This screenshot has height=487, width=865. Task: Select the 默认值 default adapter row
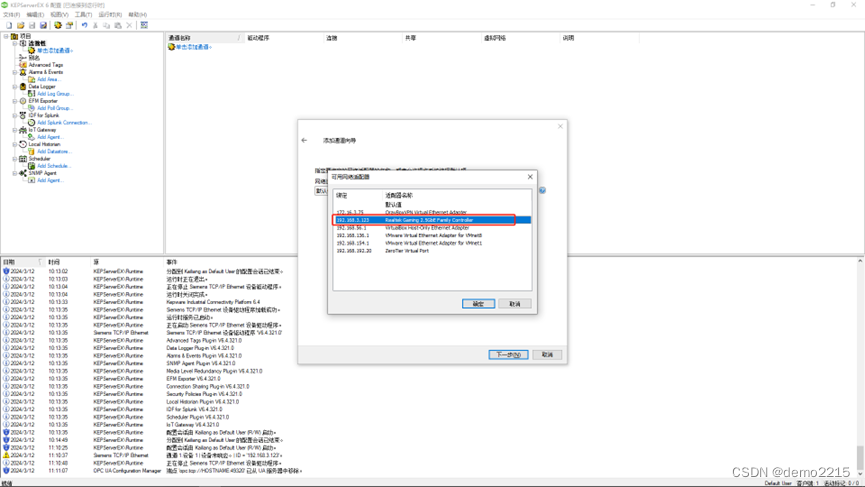coord(432,205)
